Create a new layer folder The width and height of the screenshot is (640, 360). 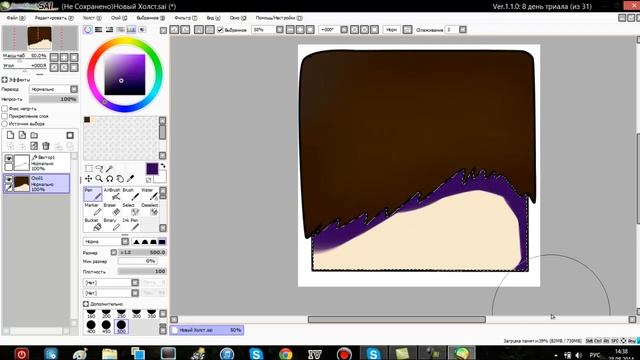34,135
